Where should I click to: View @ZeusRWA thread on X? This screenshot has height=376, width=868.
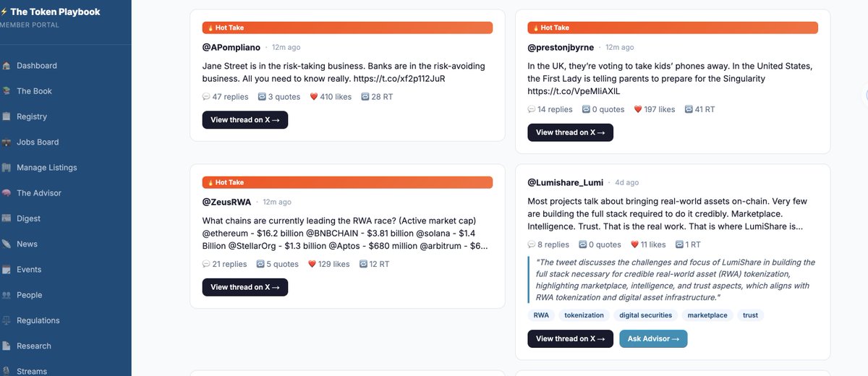[x=245, y=287]
